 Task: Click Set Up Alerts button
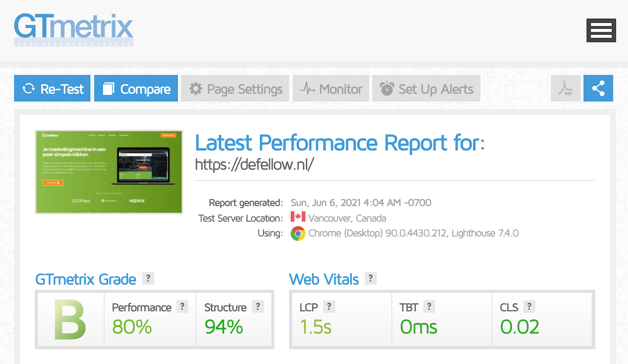[x=426, y=88]
